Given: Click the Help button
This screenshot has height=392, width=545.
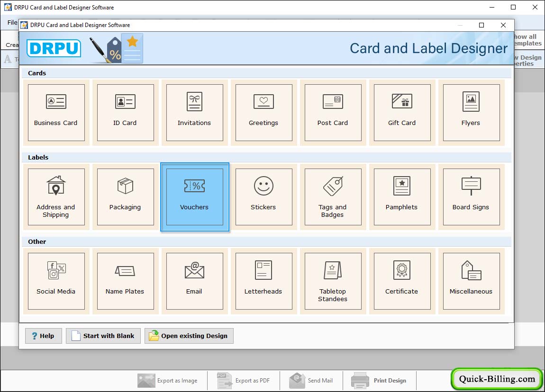Looking at the screenshot, I should [x=44, y=336].
